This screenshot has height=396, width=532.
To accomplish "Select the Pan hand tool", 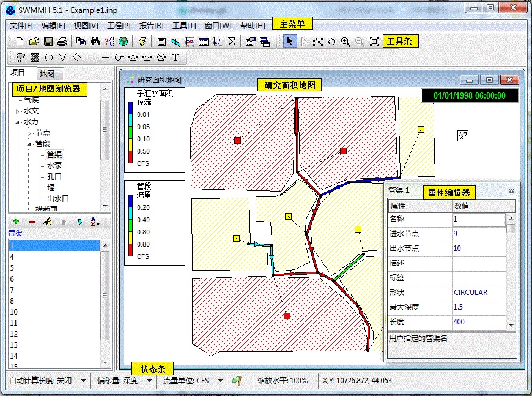I will pos(332,42).
